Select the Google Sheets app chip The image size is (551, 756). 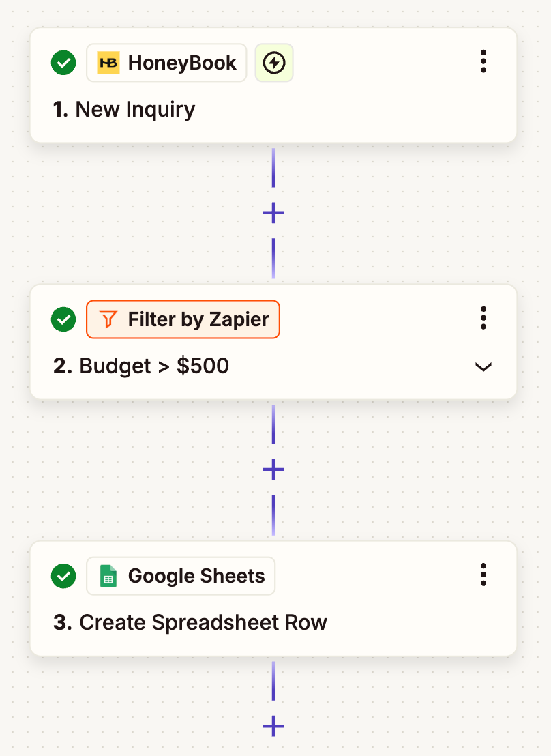(x=181, y=576)
